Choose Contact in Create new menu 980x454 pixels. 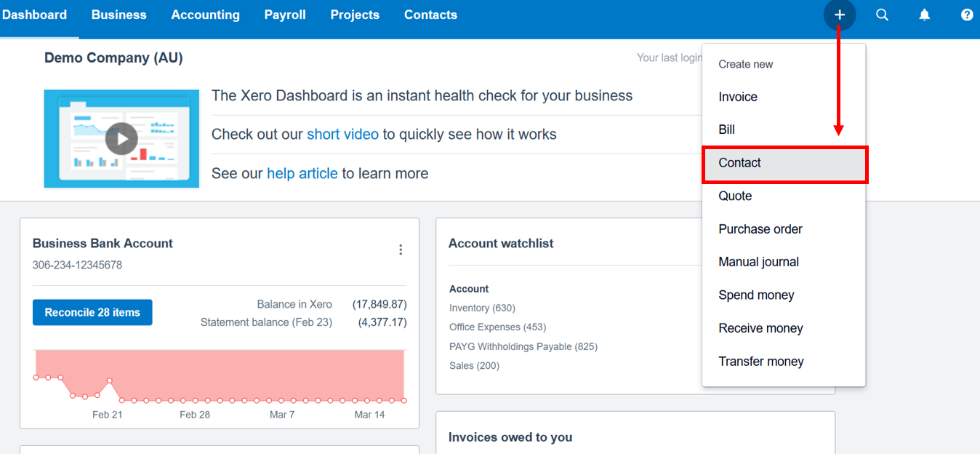[x=784, y=163]
